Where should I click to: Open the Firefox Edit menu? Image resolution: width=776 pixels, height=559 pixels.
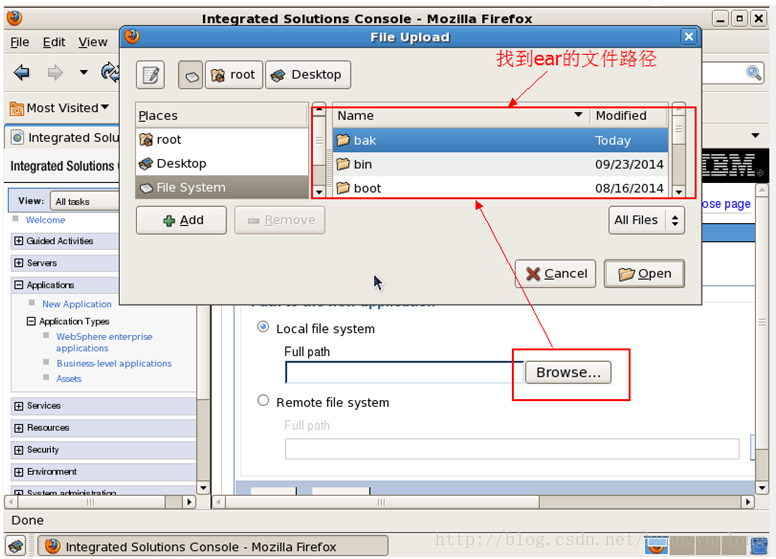53,42
